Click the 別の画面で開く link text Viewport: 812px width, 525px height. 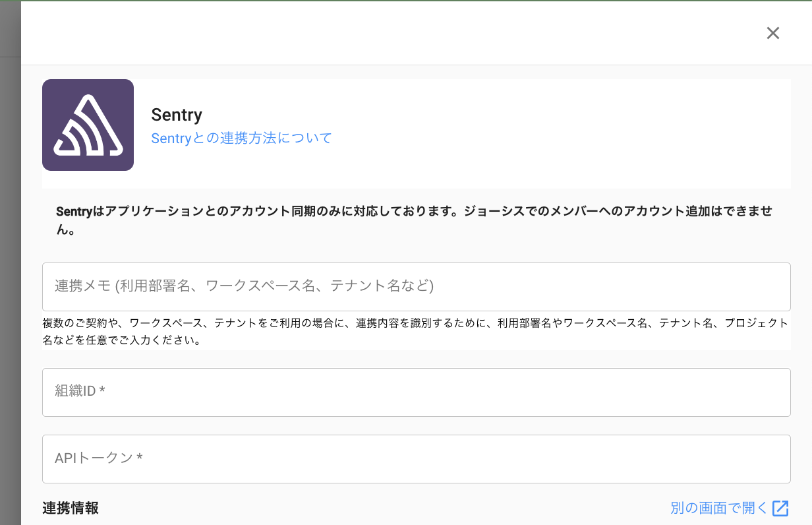click(719, 508)
